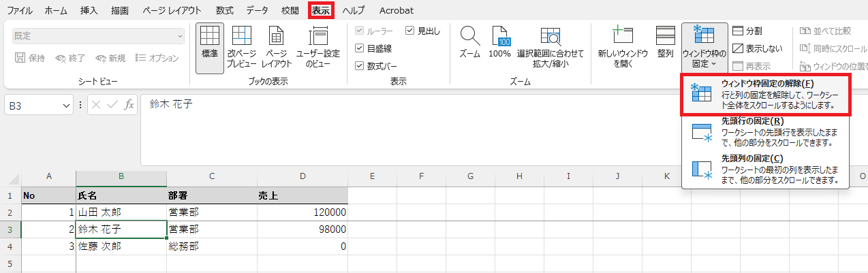Image resolution: width=868 pixels, height=273 pixels.
Task: Select the cell with value 98000
Action: click(303, 229)
